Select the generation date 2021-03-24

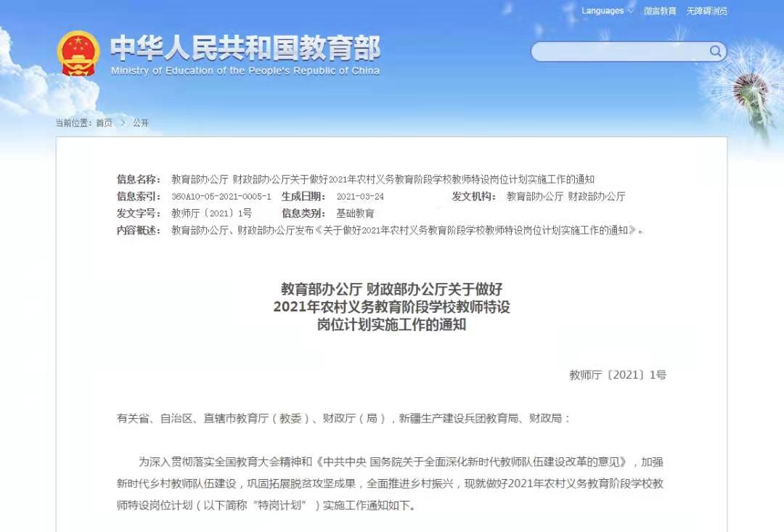[360, 197]
